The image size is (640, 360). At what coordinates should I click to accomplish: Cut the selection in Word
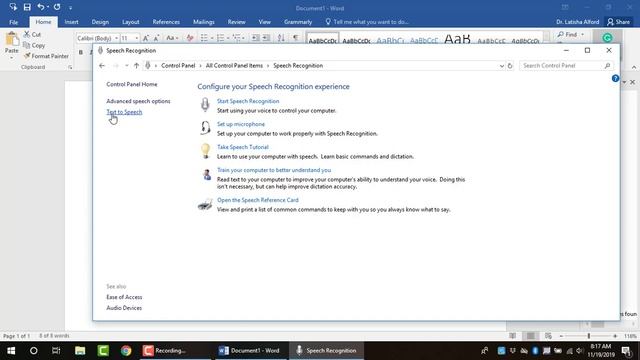point(32,35)
